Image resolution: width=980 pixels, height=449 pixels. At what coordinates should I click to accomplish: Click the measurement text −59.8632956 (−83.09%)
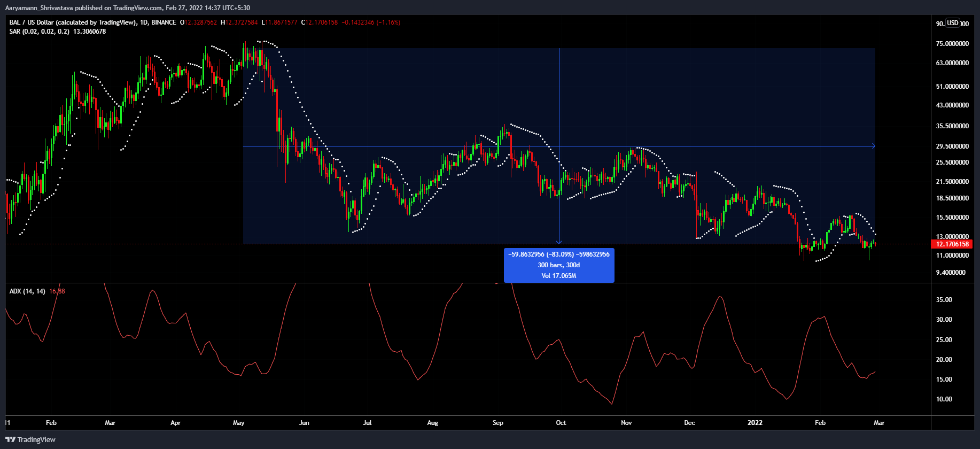coord(559,254)
